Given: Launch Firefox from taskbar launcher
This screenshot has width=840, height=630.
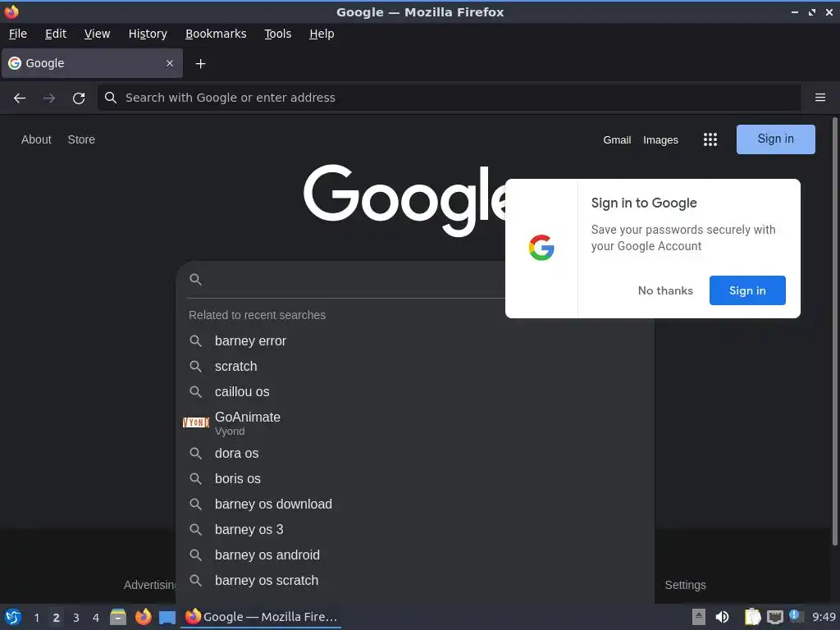Looking at the screenshot, I should (143, 617).
